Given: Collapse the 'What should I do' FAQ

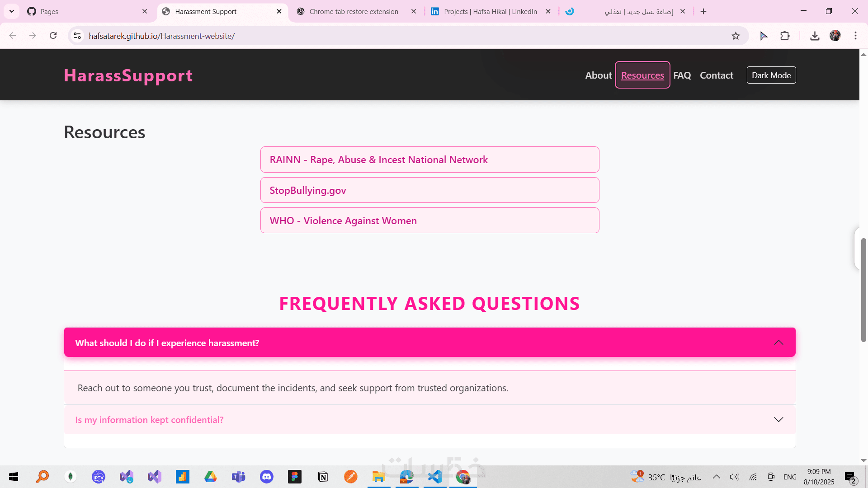Looking at the screenshot, I should click(778, 343).
